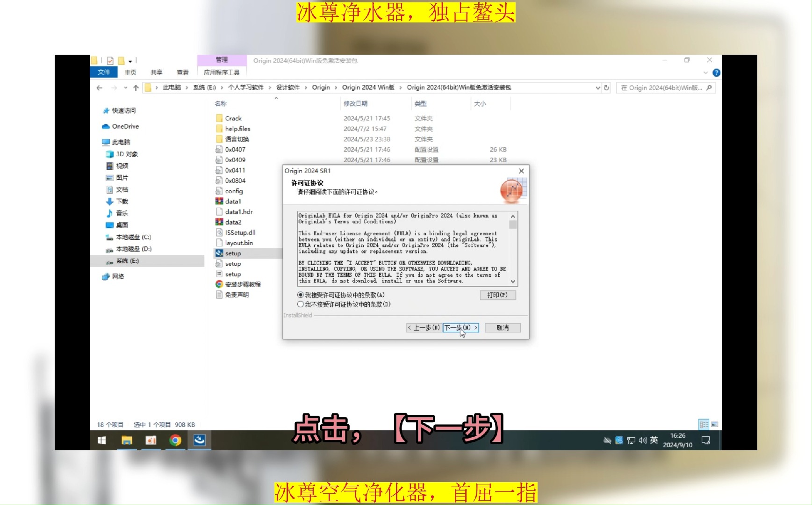Select the 语言切换 folder icon
This screenshot has width=812, height=505.
(x=219, y=139)
